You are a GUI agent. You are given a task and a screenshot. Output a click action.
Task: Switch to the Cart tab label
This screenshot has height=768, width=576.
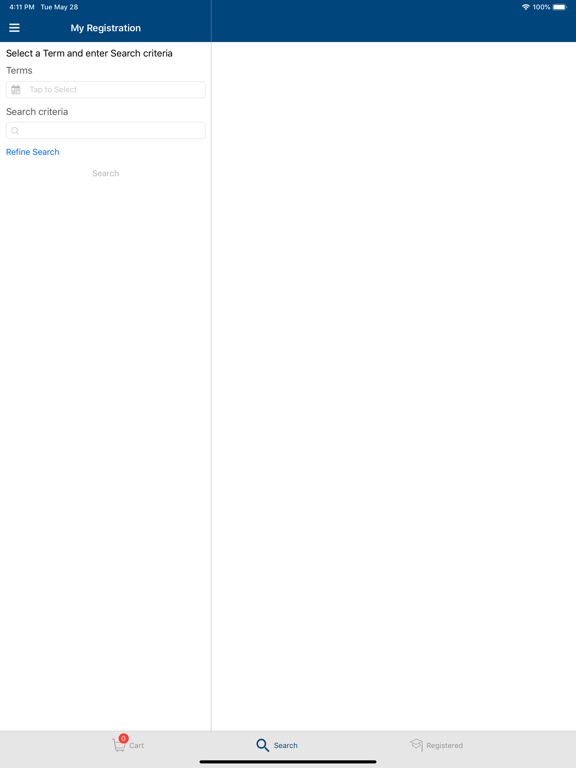[x=137, y=745]
